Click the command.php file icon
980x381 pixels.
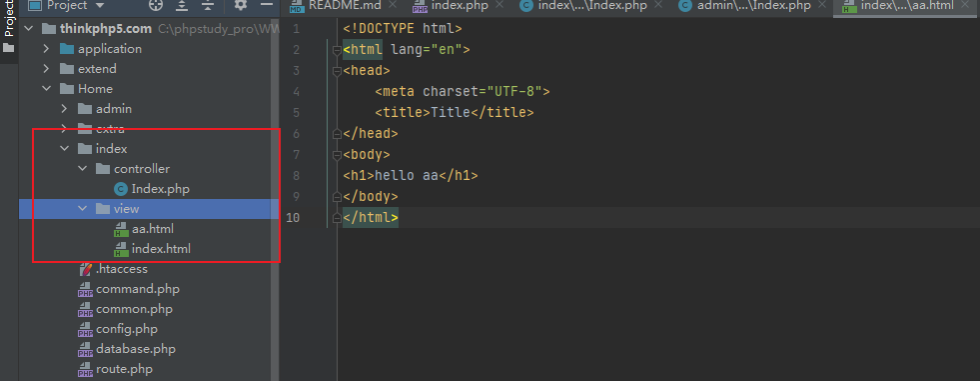(85, 290)
